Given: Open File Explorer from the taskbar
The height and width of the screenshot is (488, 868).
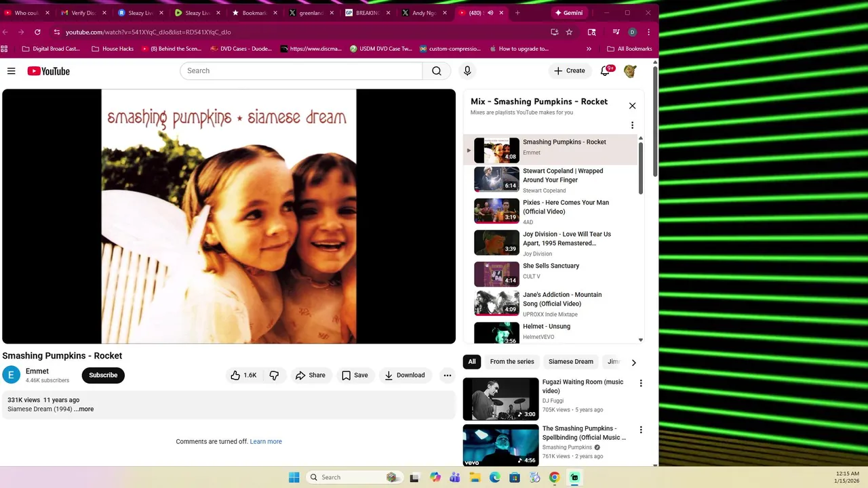Looking at the screenshot, I should [x=475, y=477].
